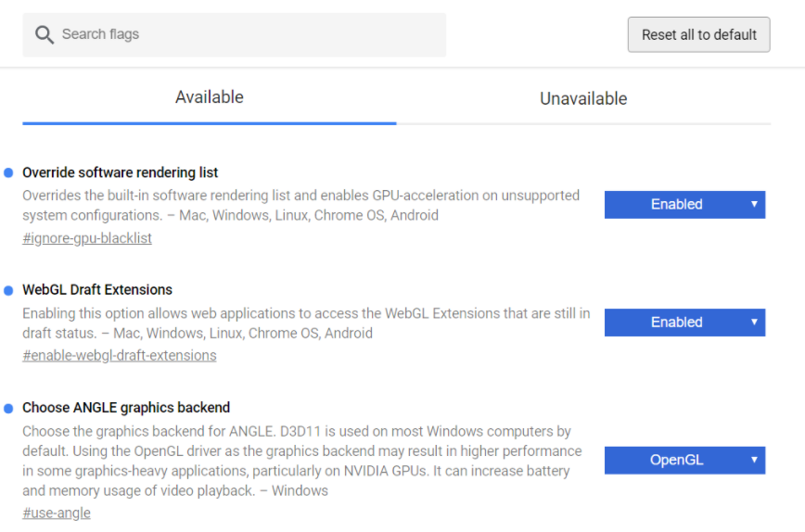Open the #enable-webgl-draft-extensions link

(120, 355)
